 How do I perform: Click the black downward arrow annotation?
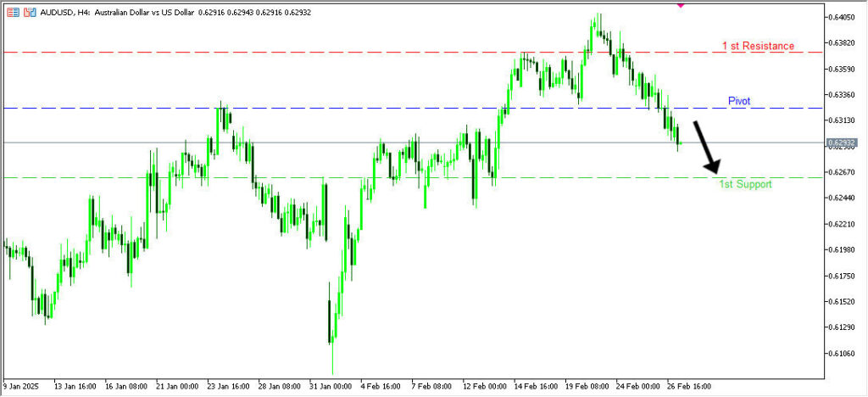(x=707, y=147)
